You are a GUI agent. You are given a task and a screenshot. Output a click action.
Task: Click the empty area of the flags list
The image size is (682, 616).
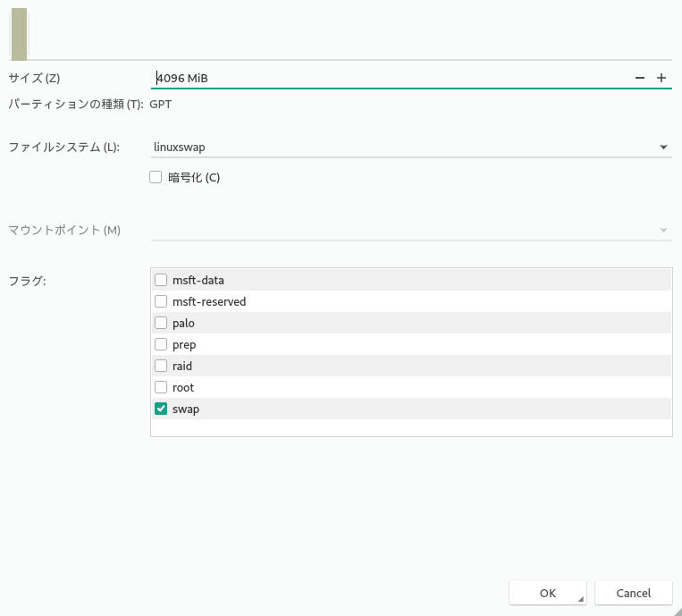pos(411,427)
